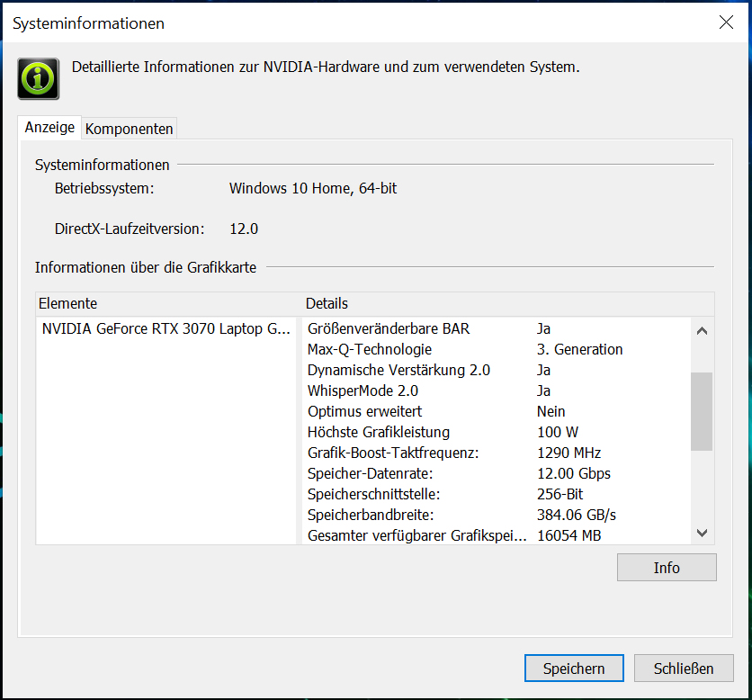
Task: Select the Anzeige tab
Action: point(49,128)
